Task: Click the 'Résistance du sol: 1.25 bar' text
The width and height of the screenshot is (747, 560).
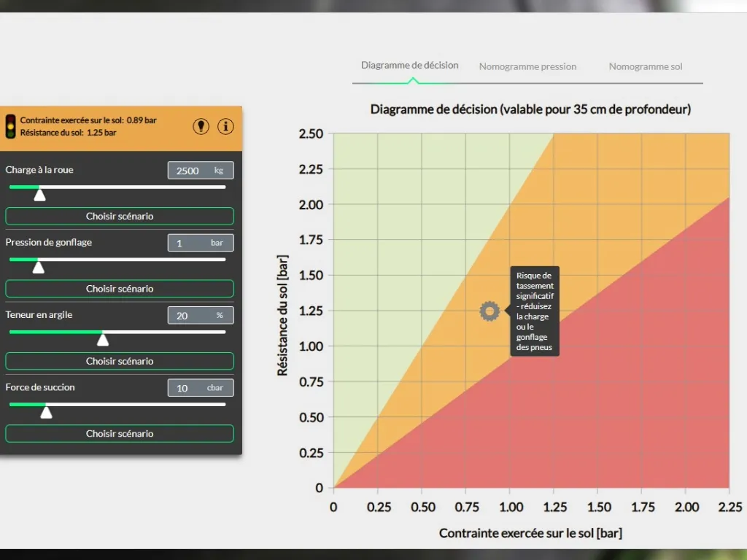Action: 68,133
